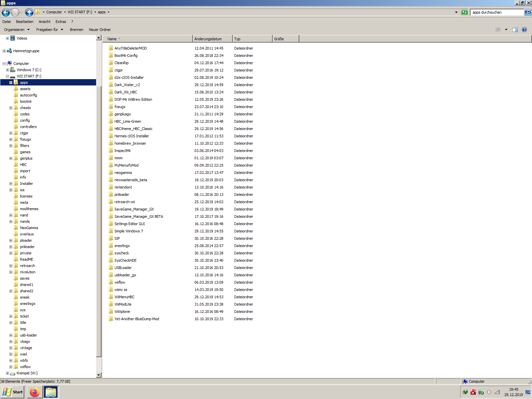Open the Bearbeiten menu
The image size is (532, 399).
pos(25,22)
